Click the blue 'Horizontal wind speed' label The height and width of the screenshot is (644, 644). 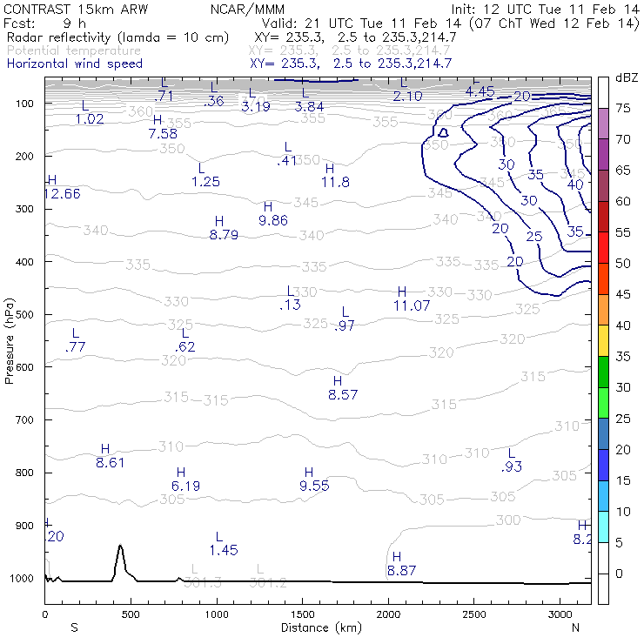point(75,64)
